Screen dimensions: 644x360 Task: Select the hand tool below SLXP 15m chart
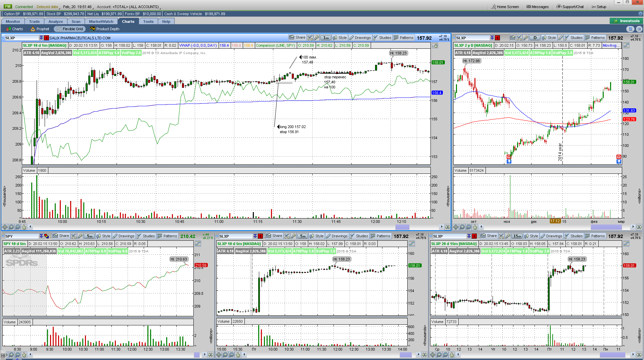(x=452, y=355)
